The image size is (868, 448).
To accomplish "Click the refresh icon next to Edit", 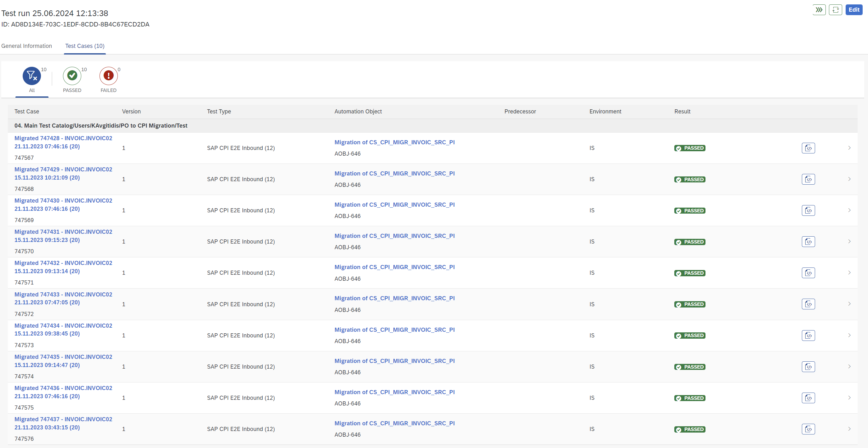I will coord(835,10).
